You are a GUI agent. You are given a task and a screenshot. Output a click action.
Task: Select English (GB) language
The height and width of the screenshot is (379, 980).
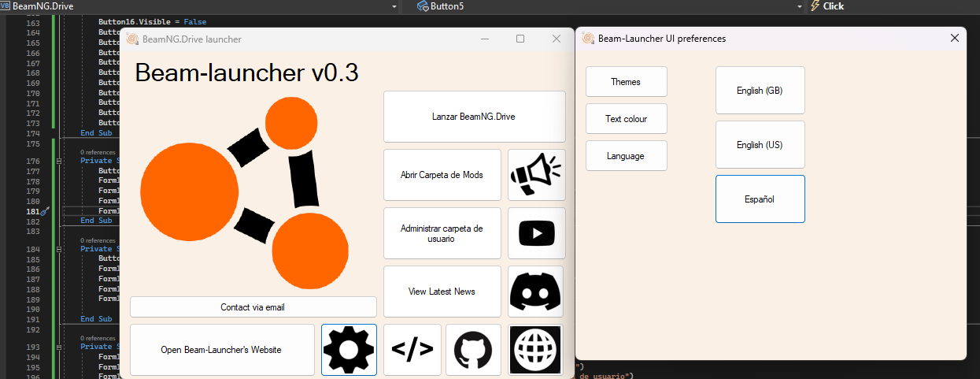[x=760, y=91]
